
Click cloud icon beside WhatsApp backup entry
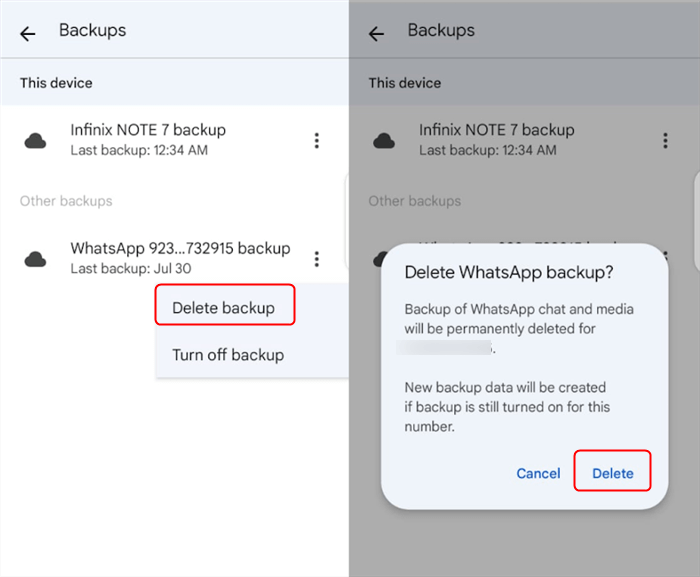(36, 260)
